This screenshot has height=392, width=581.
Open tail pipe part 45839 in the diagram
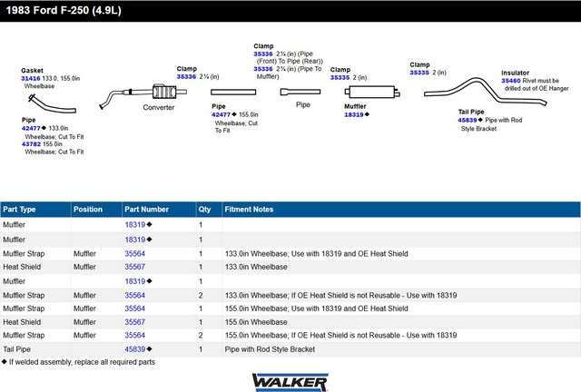tap(468, 120)
